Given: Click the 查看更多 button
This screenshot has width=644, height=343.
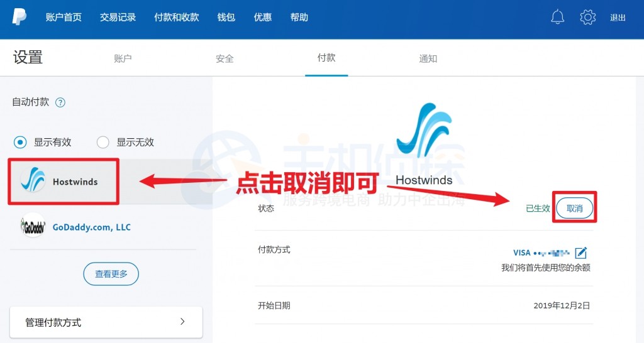Looking at the screenshot, I should 111,274.
